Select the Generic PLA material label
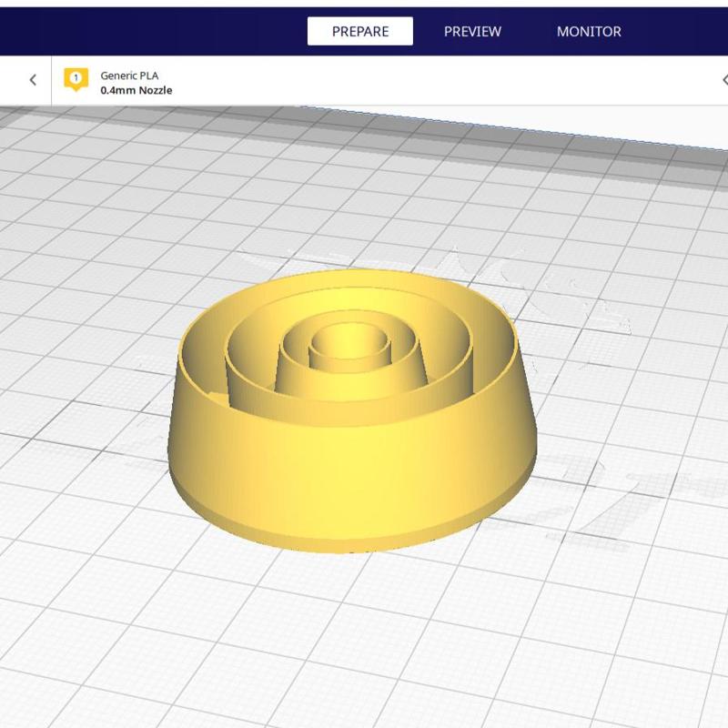728x728 pixels. pyautogui.click(x=129, y=76)
